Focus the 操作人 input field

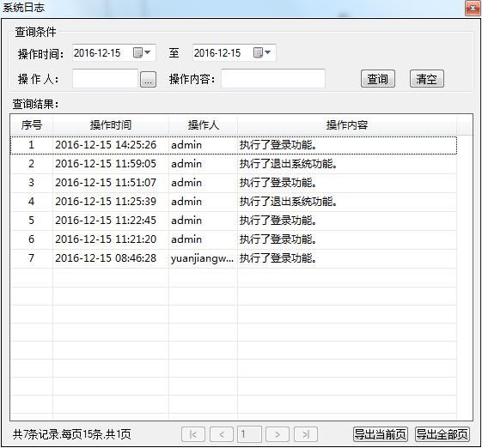click(x=105, y=79)
